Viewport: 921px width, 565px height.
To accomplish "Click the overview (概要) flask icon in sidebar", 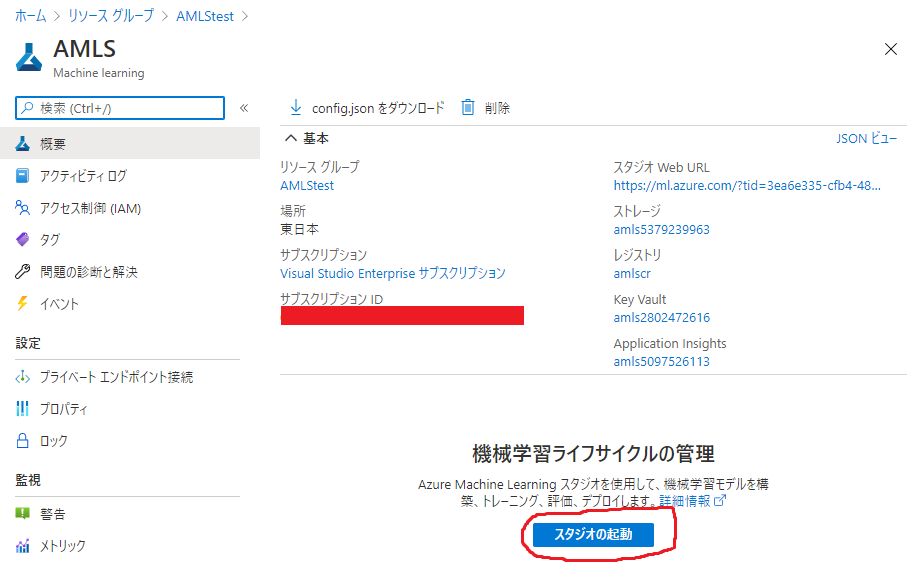I will coord(22,143).
